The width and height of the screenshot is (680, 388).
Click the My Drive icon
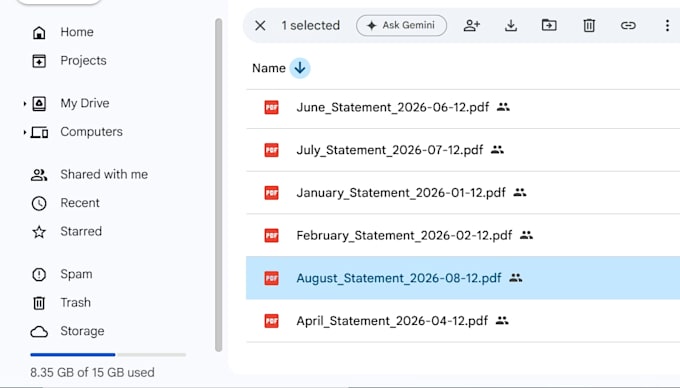39,104
